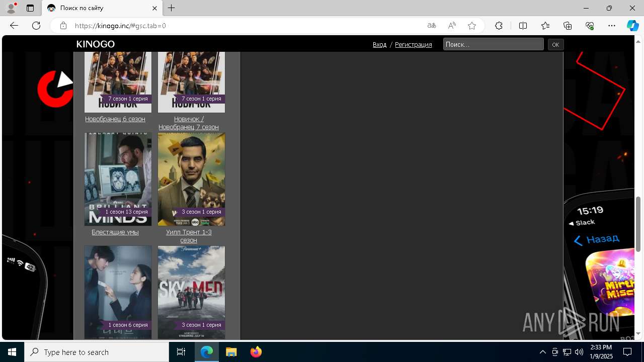644x362 pixels.
Task: Open network settings tray icon
Action: 567,352
